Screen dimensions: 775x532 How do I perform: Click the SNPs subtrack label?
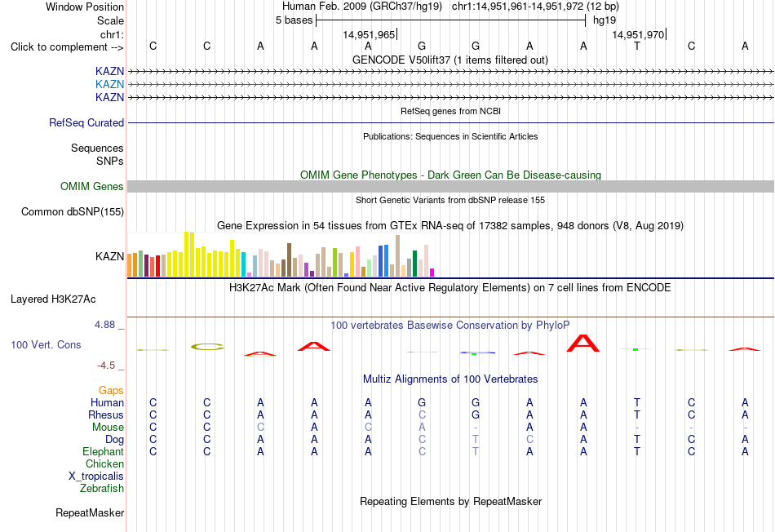click(x=110, y=162)
